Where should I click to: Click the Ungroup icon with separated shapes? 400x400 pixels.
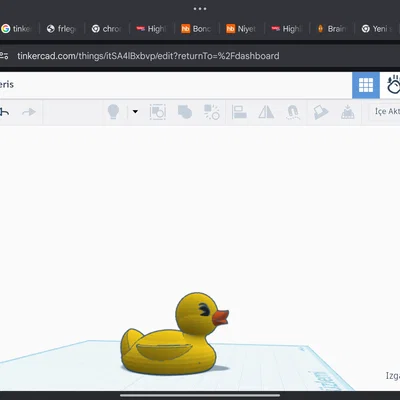[x=212, y=112]
